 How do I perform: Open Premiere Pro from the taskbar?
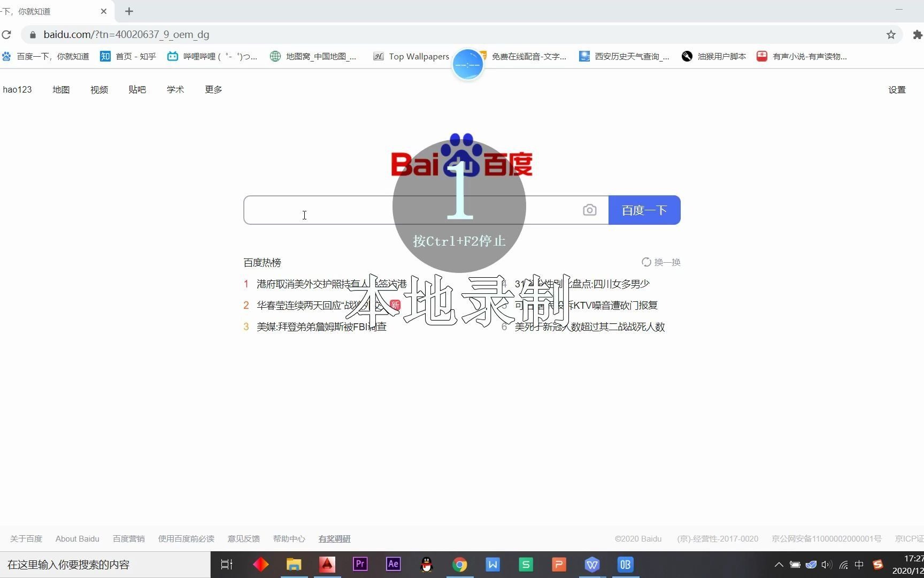360,564
